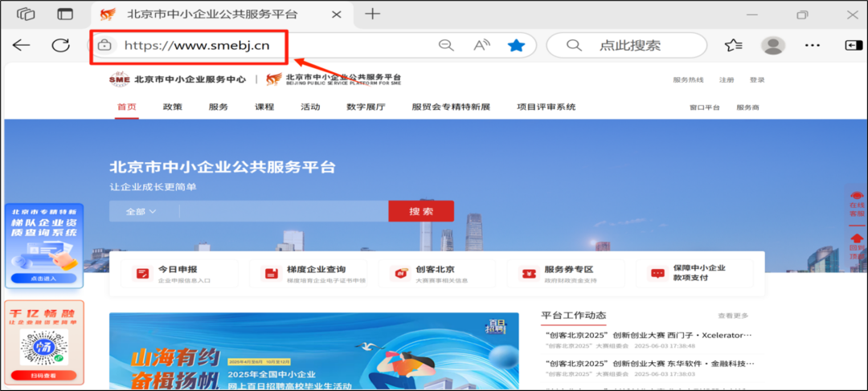This screenshot has width=868, height=391.
Task: Toggle the blue favorite star icon
Action: click(517, 45)
